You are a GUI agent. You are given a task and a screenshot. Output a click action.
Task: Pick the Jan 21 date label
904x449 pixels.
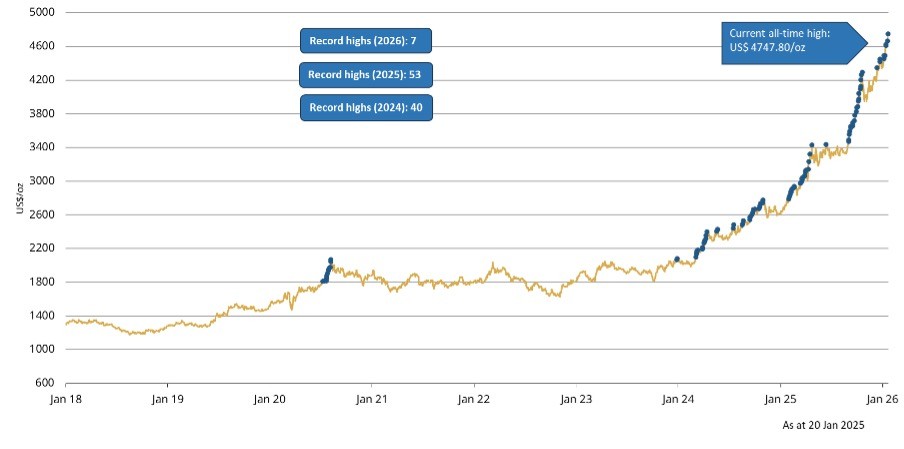(x=371, y=399)
